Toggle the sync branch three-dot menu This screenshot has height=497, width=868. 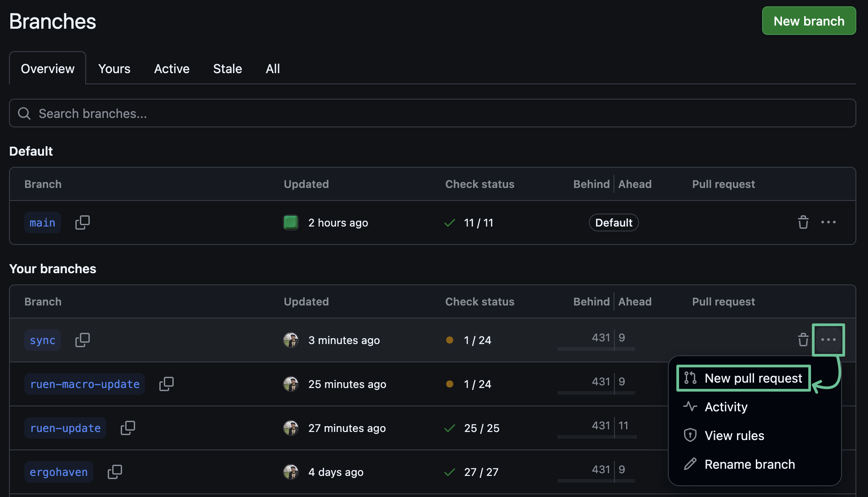pos(828,340)
